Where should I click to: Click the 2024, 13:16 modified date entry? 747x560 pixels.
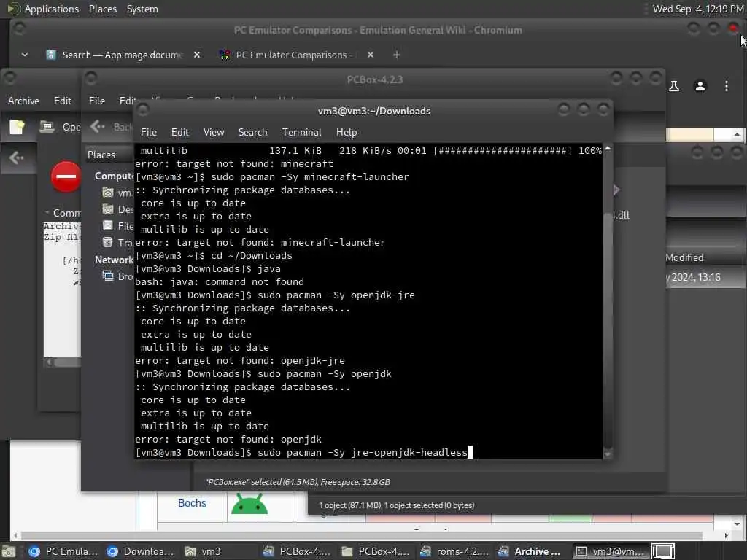(694, 277)
